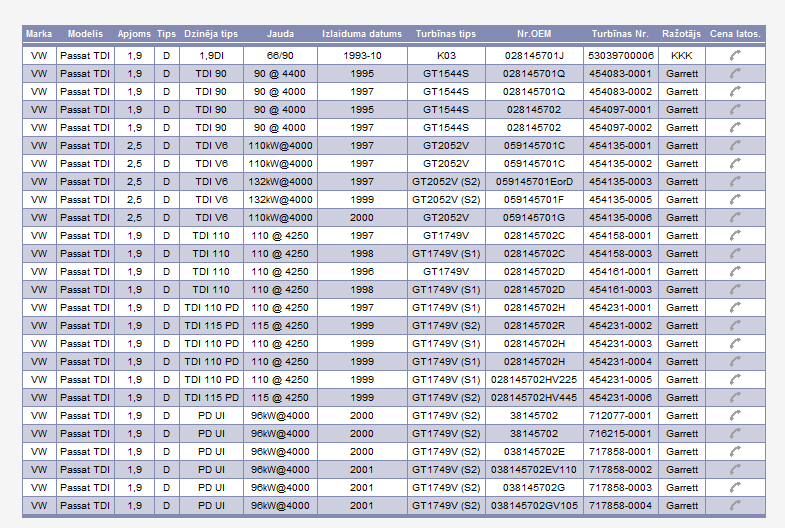This screenshot has width=785, height=528.
Task: Select OEM number 038145702GV105
Action: coord(534,506)
